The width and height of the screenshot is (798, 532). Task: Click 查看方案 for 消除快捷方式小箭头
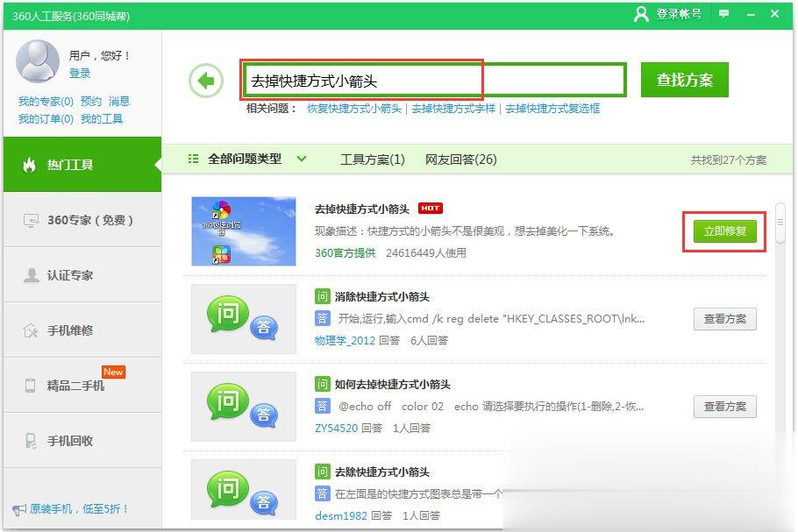pyautogui.click(x=724, y=319)
